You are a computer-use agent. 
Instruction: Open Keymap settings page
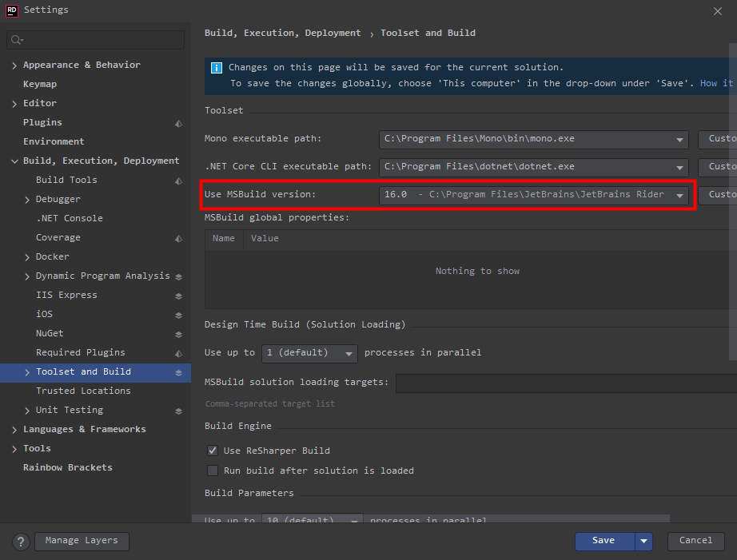tap(40, 84)
